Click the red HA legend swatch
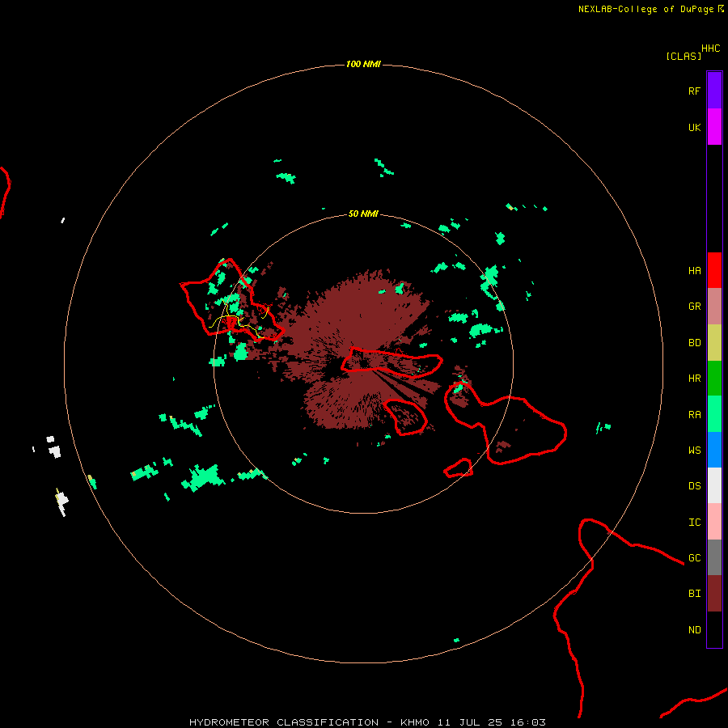The height and width of the screenshot is (728, 728). (714, 270)
